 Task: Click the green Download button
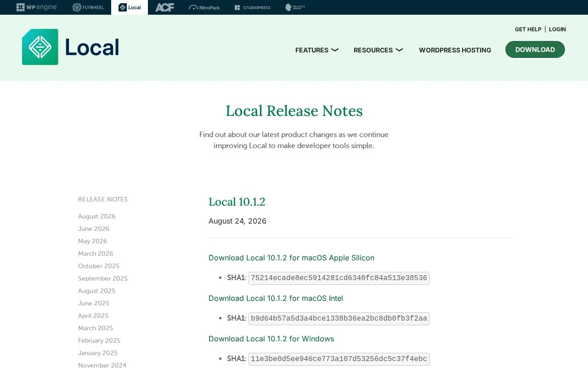click(535, 50)
